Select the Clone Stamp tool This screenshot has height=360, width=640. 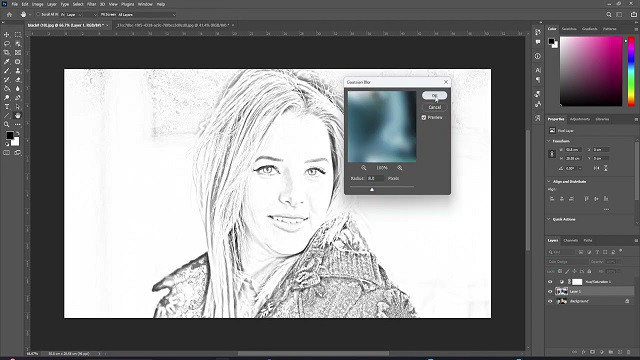tap(18, 71)
